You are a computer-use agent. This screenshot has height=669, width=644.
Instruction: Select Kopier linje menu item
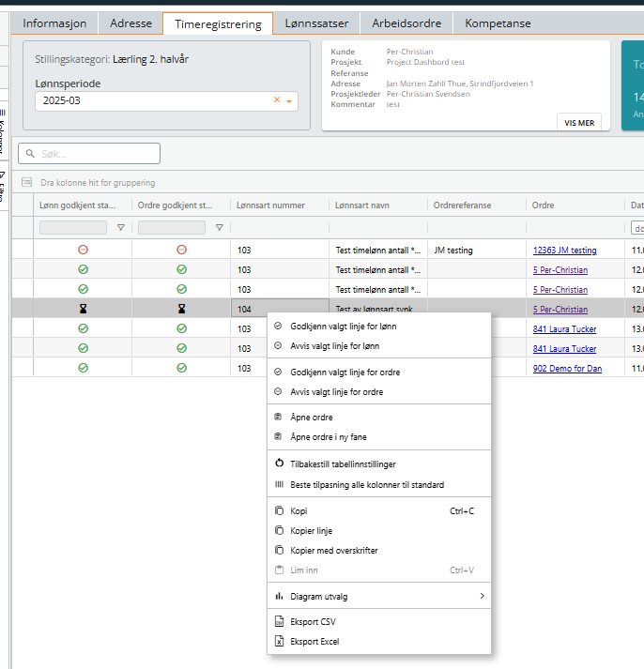[x=379, y=531]
